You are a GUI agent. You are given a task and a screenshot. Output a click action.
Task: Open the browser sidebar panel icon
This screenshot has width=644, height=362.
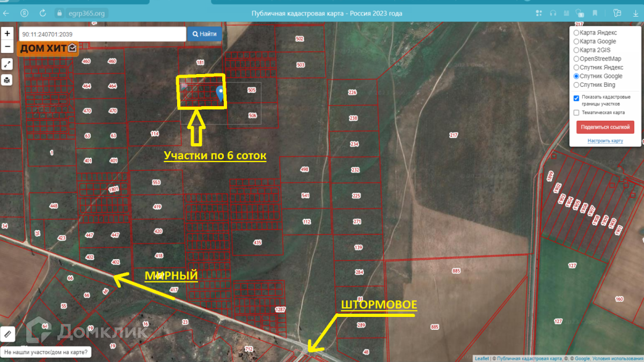[x=618, y=13]
